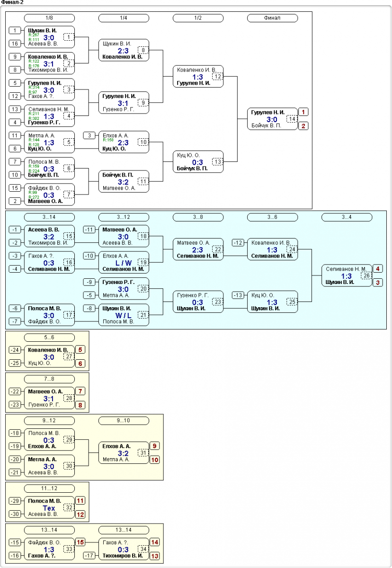The height and width of the screenshot is (568, 392).
Task: Click the "3...12" round header
Action: pos(124,217)
